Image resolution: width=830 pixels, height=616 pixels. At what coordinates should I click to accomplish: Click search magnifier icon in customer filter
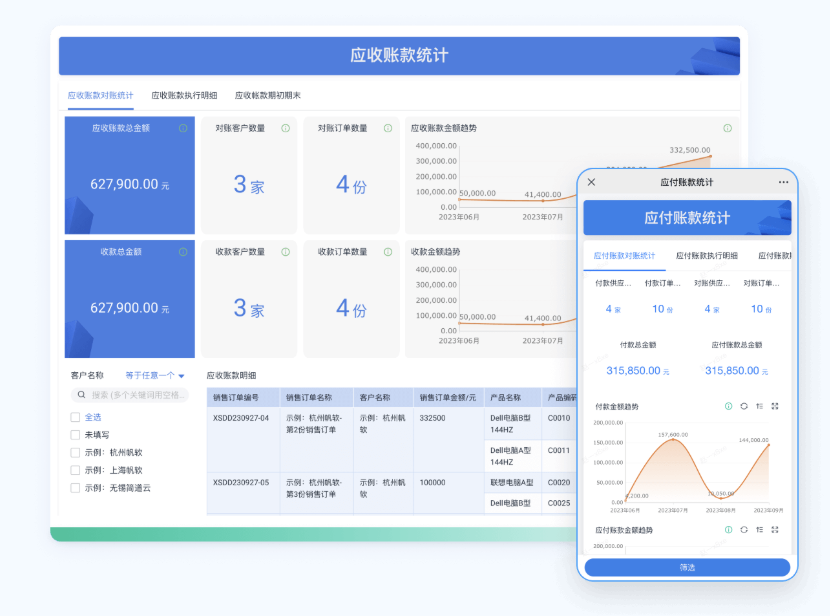(x=82, y=395)
